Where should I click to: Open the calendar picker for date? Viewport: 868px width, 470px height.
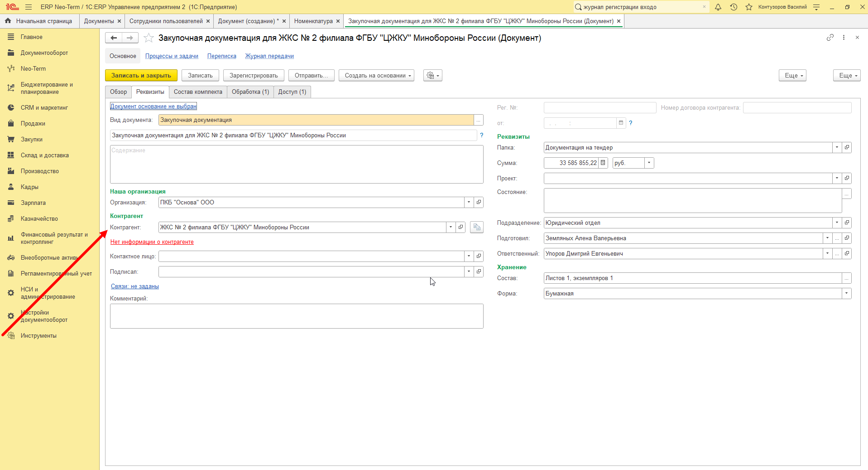coord(621,123)
